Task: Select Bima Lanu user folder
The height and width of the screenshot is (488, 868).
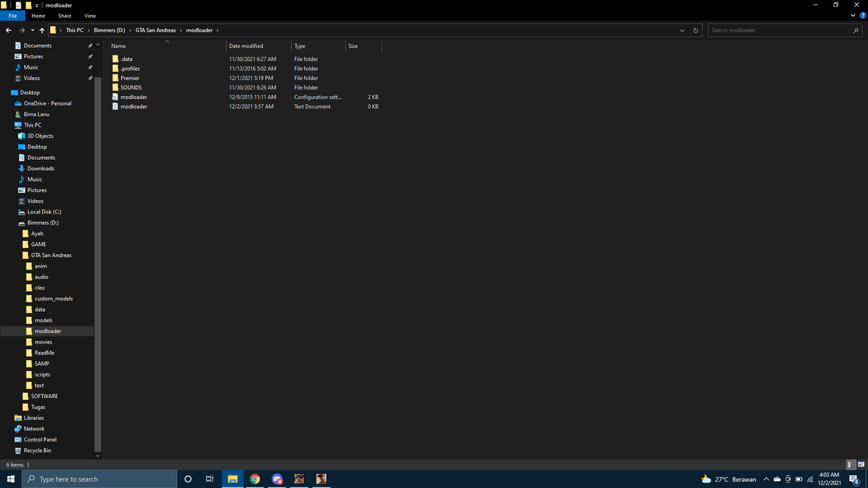Action: tap(37, 114)
